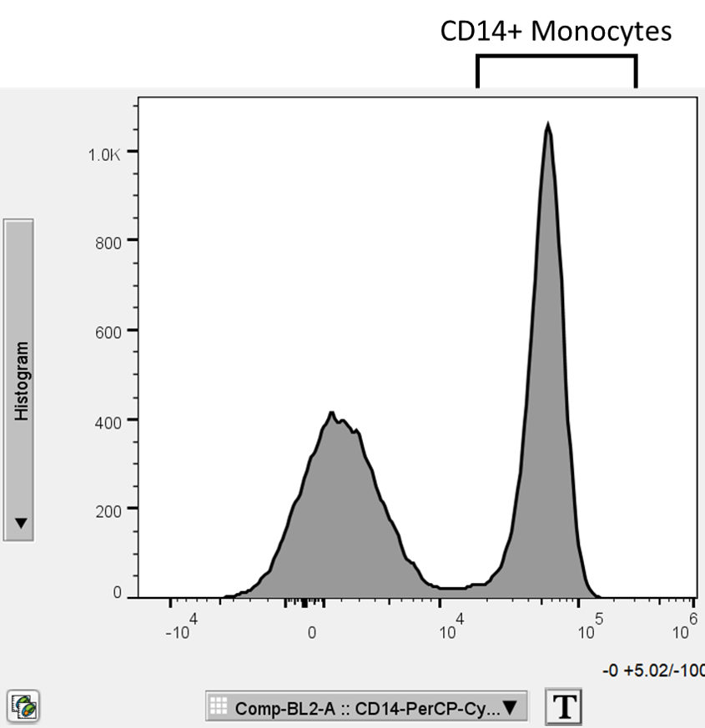705x728 pixels.
Task: Click the tall CD14-positive peak
Action: pos(548,167)
